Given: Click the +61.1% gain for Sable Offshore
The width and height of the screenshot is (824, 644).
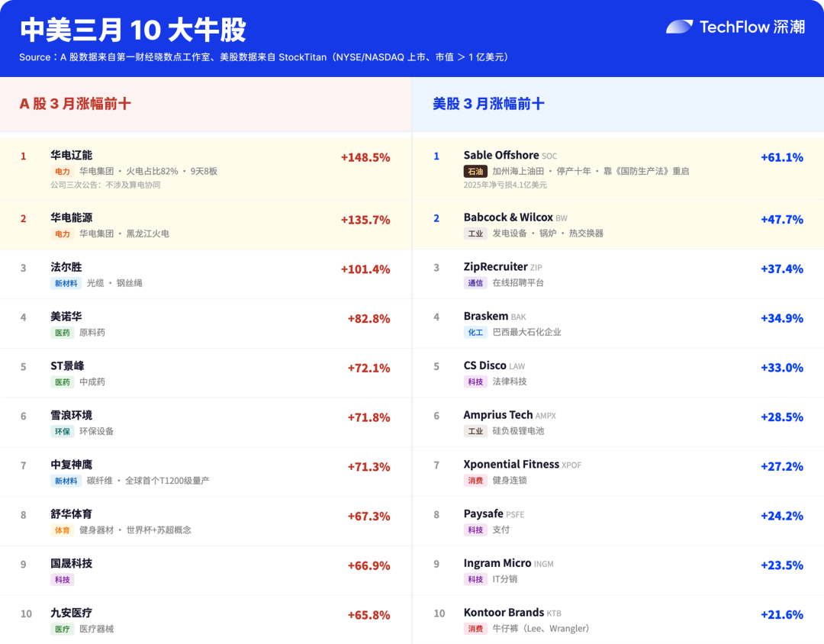Looking at the screenshot, I should 781,157.
